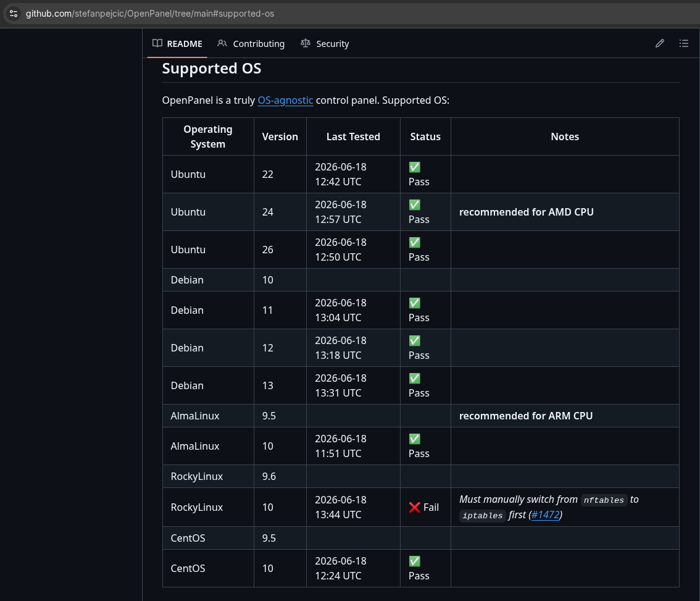Click the green check in CentOS 10 row
Image resolution: width=700 pixels, height=601 pixels.
pyautogui.click(x=414, y=561)
